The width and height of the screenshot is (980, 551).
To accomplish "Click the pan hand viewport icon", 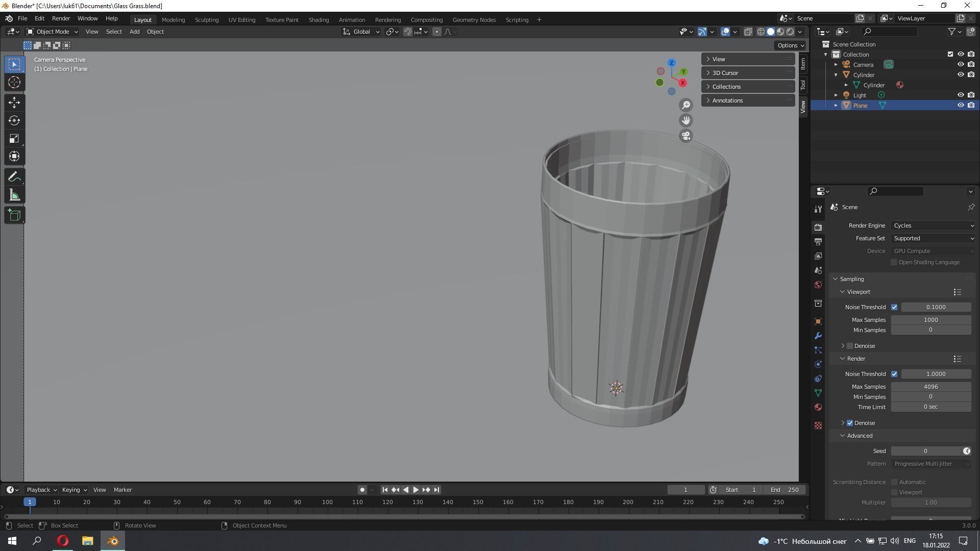I will click(x=686, y=120).
